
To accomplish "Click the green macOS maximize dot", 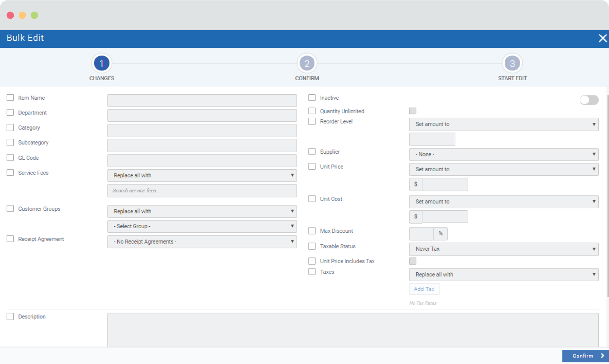I will (x=34, y=15).
